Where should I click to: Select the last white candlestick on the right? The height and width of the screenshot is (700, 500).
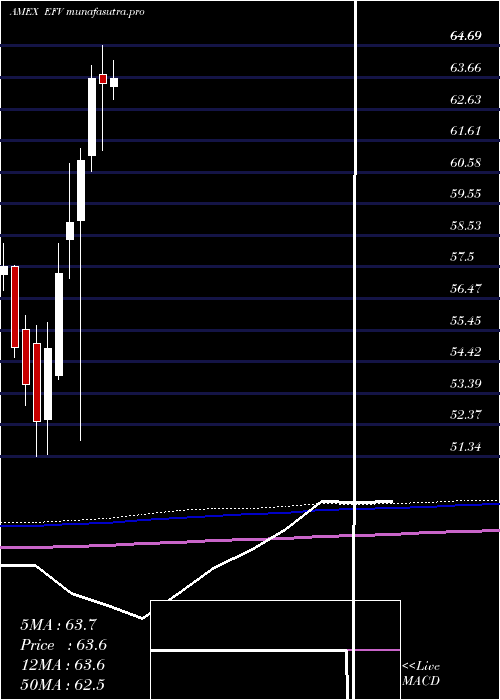tap(114, 82)
